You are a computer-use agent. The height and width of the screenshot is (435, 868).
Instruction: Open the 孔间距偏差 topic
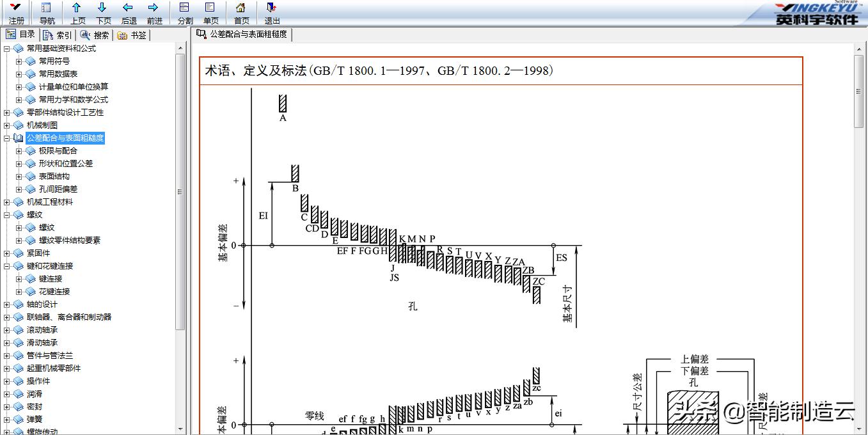pyautogui.click(x=58, y=189)
